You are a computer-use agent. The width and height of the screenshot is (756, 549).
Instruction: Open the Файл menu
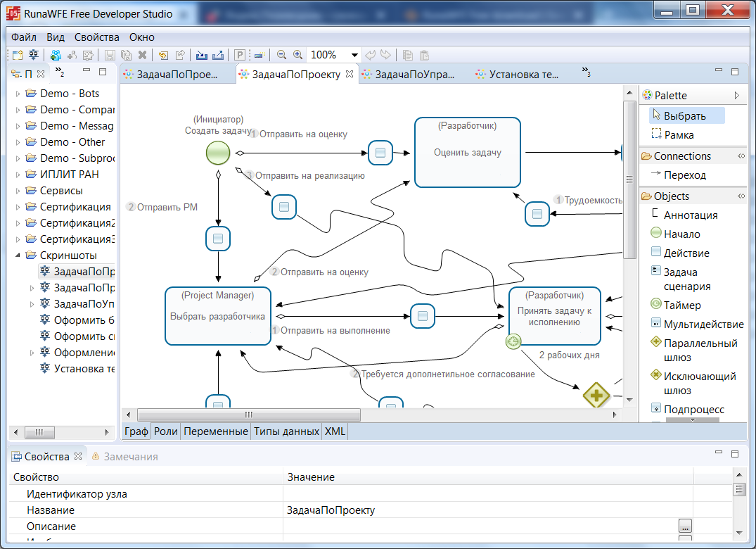(x=24, y=37)
